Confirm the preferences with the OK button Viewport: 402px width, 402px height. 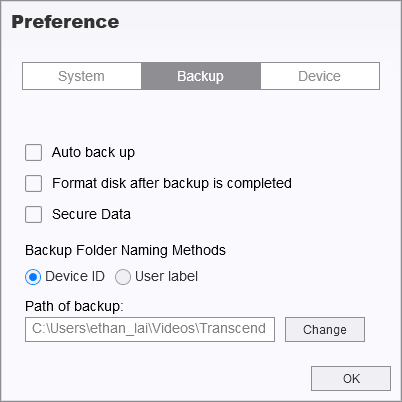(351, 379)
